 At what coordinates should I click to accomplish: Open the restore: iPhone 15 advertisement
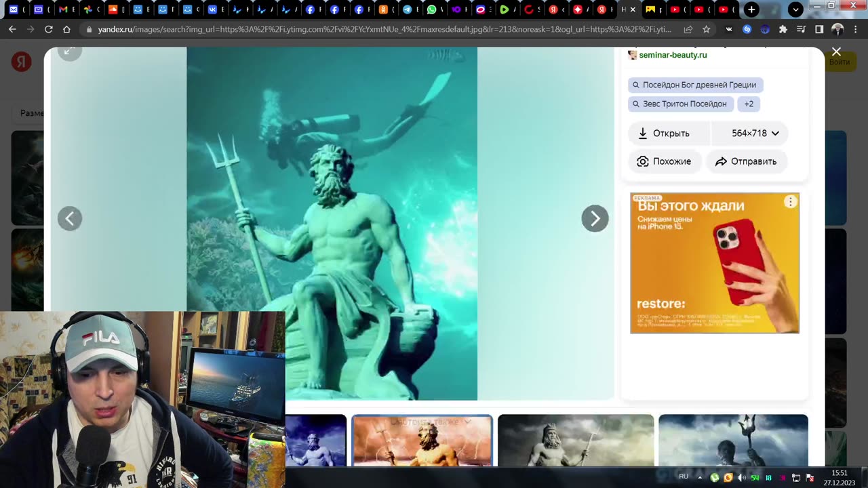[x=715, y=263]
